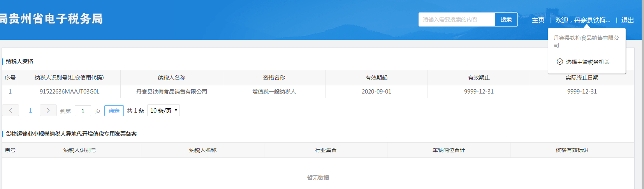Click the blue 搜索 search button
644x189 pixels.
(506, 19)
